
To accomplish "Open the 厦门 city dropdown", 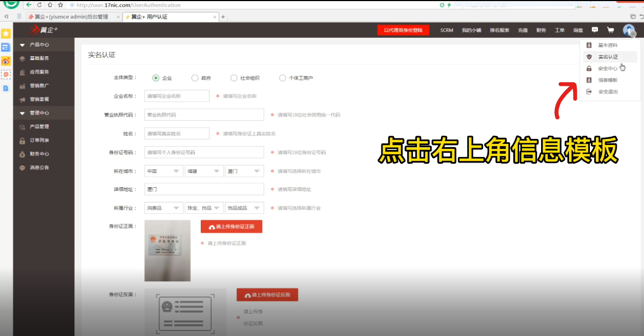I will pos(244,171).
